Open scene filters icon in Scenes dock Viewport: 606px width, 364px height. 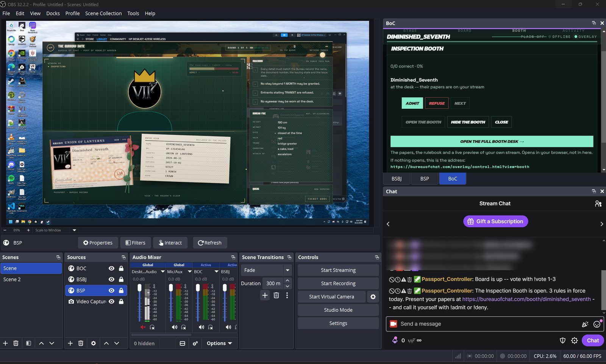[x=28, y=343]
